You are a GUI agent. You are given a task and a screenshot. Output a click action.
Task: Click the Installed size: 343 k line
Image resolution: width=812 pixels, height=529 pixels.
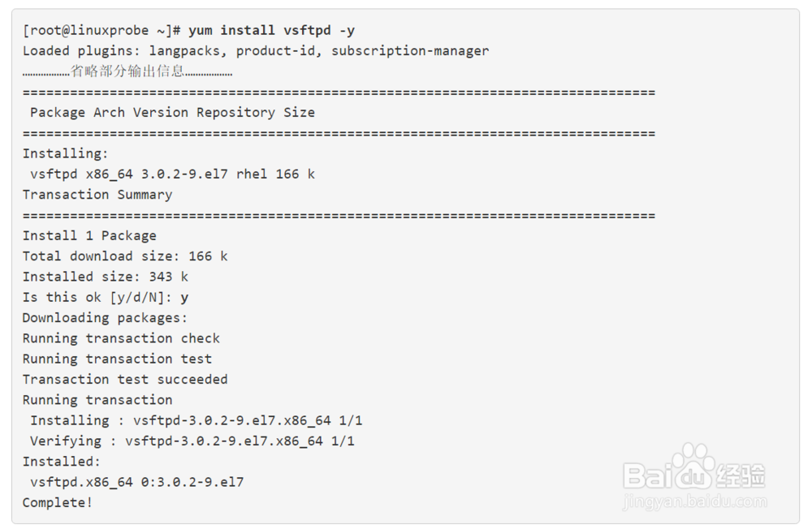pos(105,277)
